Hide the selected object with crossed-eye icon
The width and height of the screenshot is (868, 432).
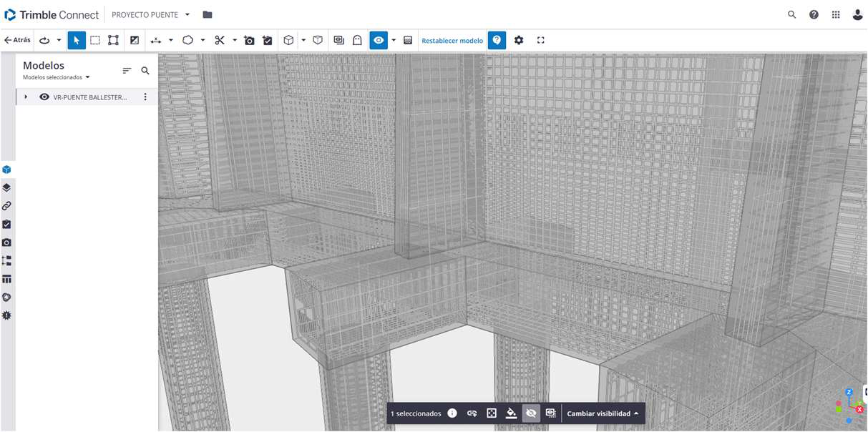[x=531, y=413]
